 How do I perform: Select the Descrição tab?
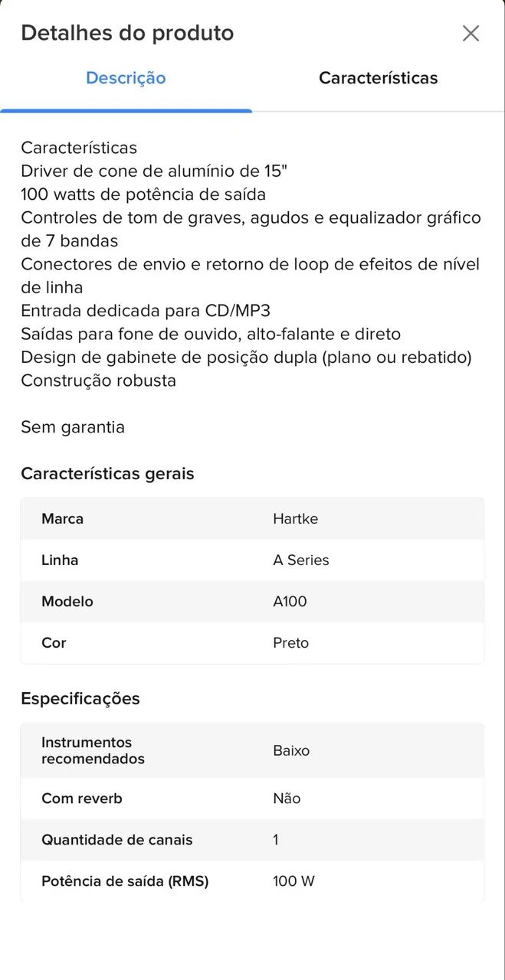(126, 78)
